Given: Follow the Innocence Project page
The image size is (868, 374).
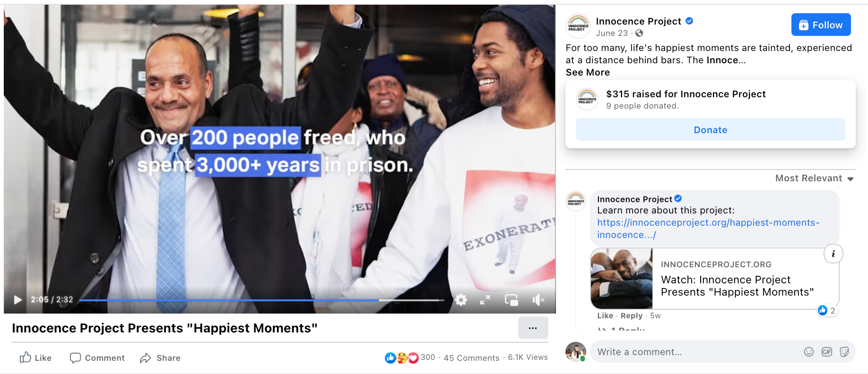Looking at the screenshot, I should coord(821,25).
